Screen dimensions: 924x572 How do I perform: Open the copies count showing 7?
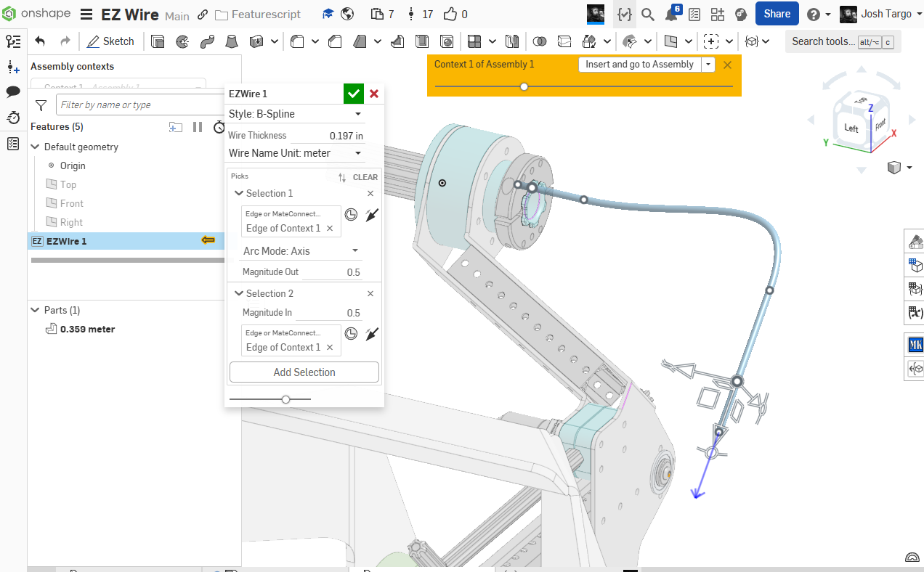383,14
